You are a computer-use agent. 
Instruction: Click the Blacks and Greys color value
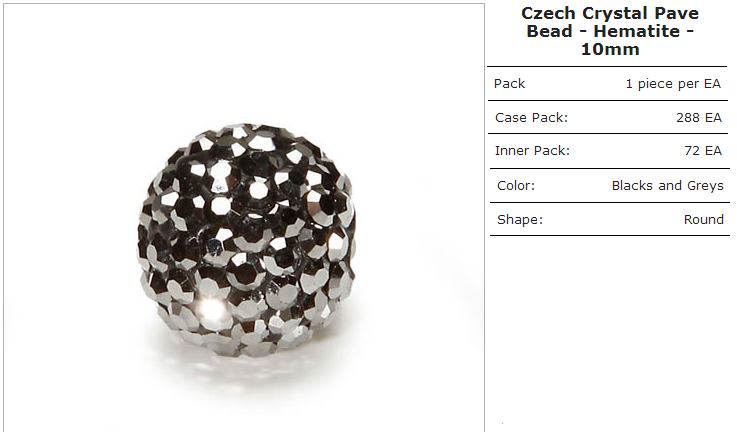pyautogui.click(x=667, y=186)
